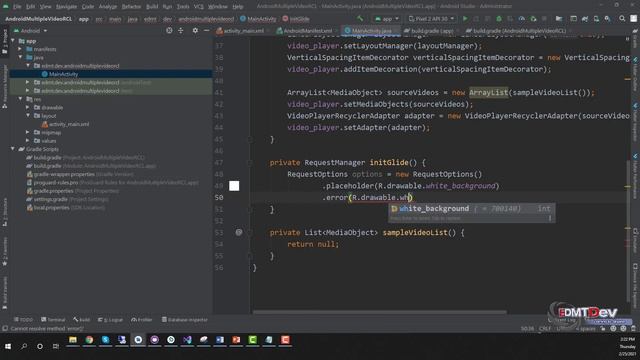Open the app run configuration dropdown
This screenshot has height=360, width=640.
tap(387, 19)
